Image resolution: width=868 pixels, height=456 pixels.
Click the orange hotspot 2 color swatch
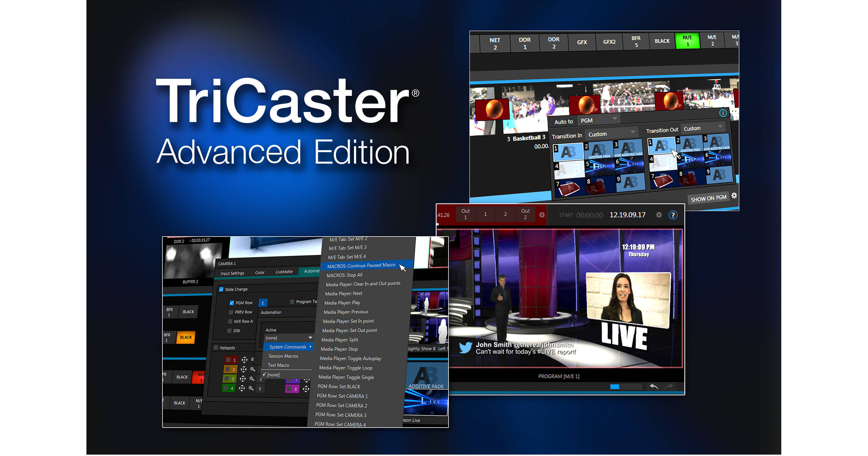click(230, 369)
